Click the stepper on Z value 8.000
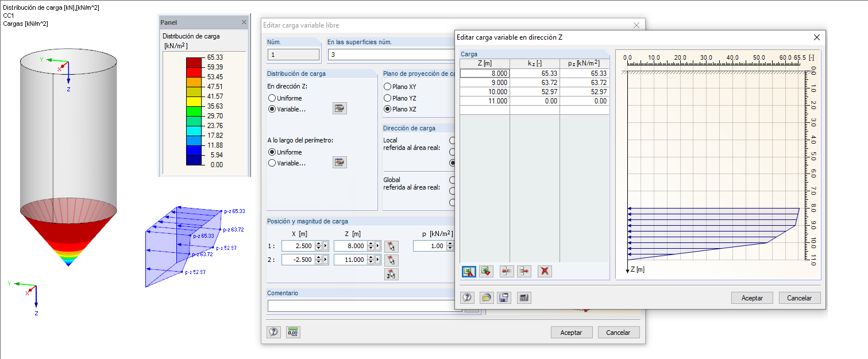Image resolution: width=868 pixels, height=359 pixels. point(371,246)
